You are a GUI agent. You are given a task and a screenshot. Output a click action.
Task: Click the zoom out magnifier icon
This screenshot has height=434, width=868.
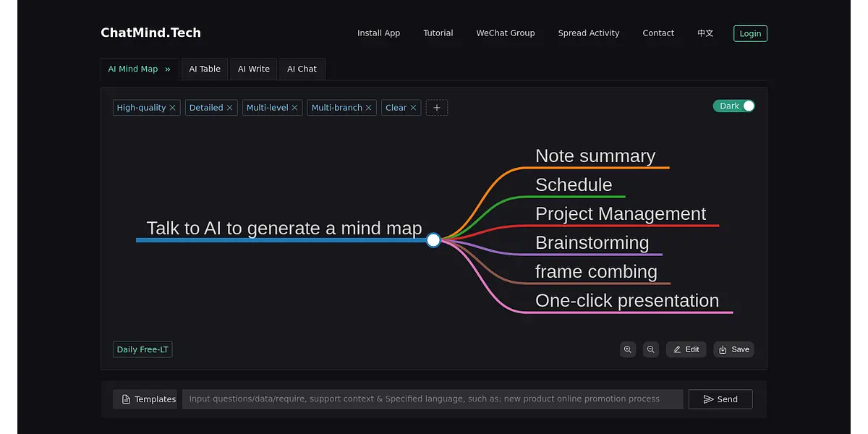(651, 349)
